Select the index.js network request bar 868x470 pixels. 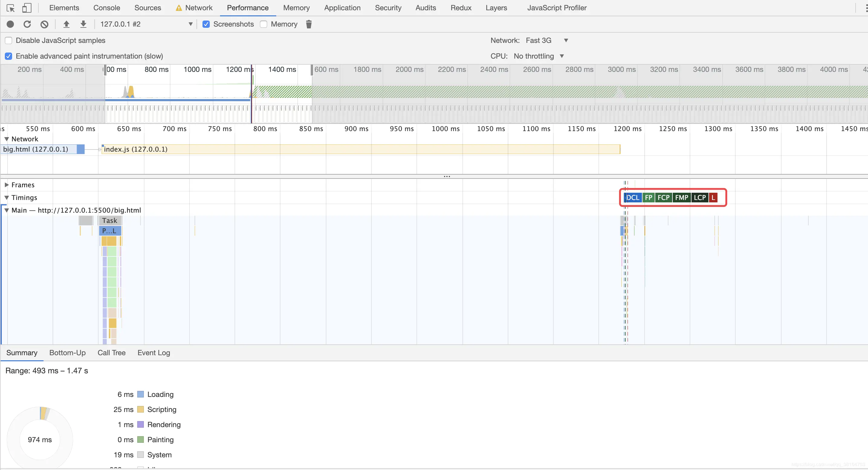361,149
